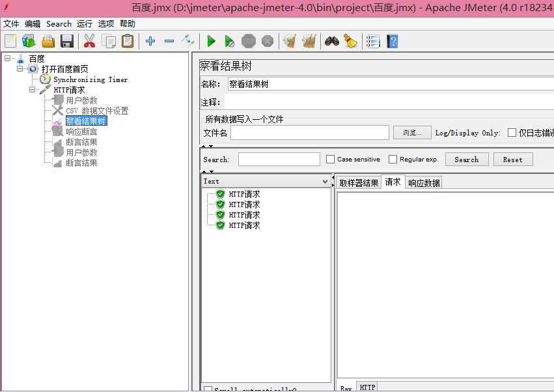This screenshot has height=392, width=554.
Task: Click the Synchronizing Timer clock icon
Action: click(45, 79)
